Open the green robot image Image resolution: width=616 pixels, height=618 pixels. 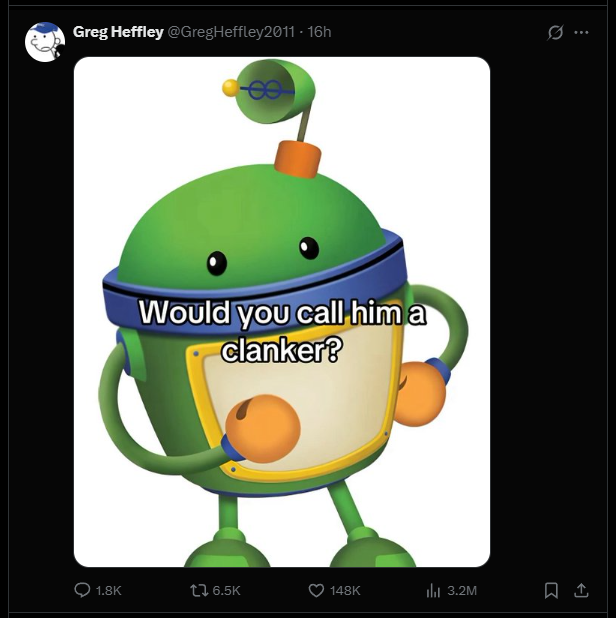[282, 312]
